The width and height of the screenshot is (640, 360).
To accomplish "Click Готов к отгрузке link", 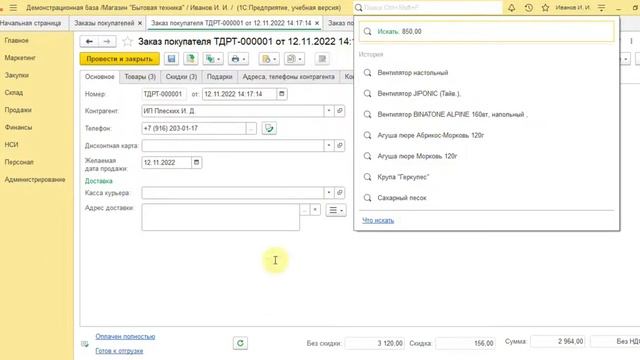I will pos(119,351).
